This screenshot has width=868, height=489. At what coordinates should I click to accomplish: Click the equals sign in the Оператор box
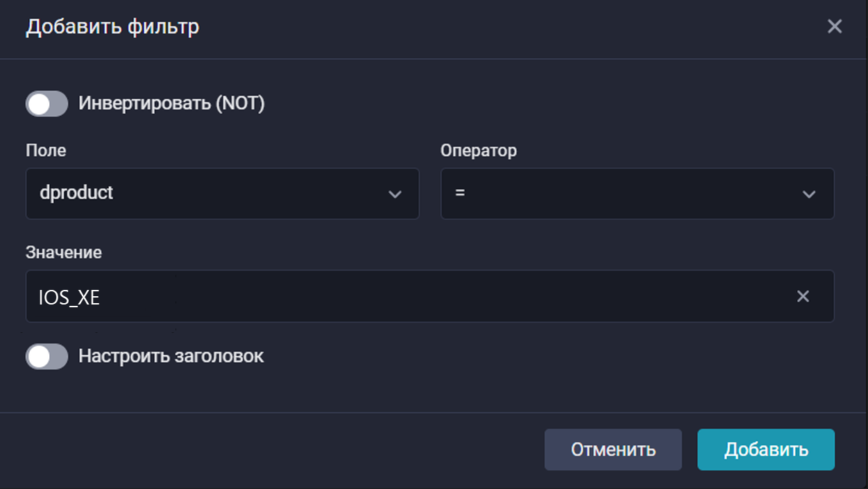(460, 193)
